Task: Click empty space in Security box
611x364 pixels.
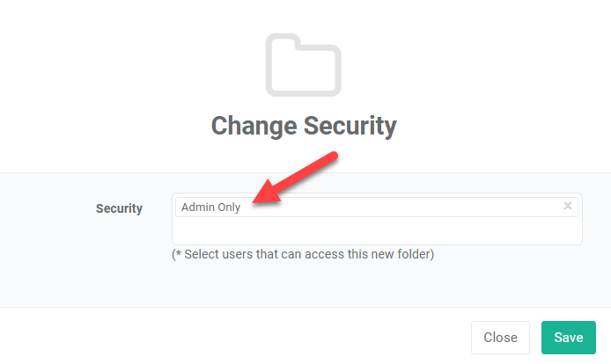Action: 377,231
